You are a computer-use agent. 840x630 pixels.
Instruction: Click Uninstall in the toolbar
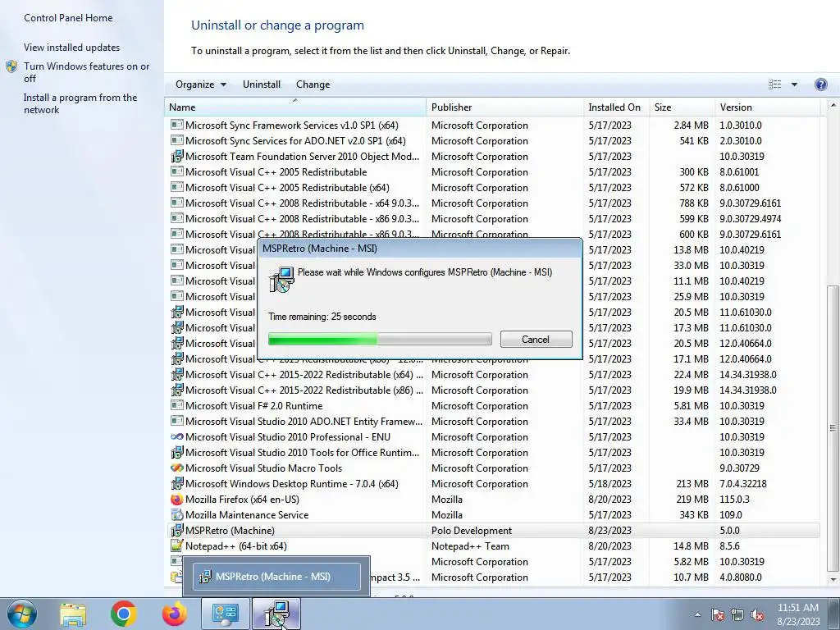click(x=262, y=84)
